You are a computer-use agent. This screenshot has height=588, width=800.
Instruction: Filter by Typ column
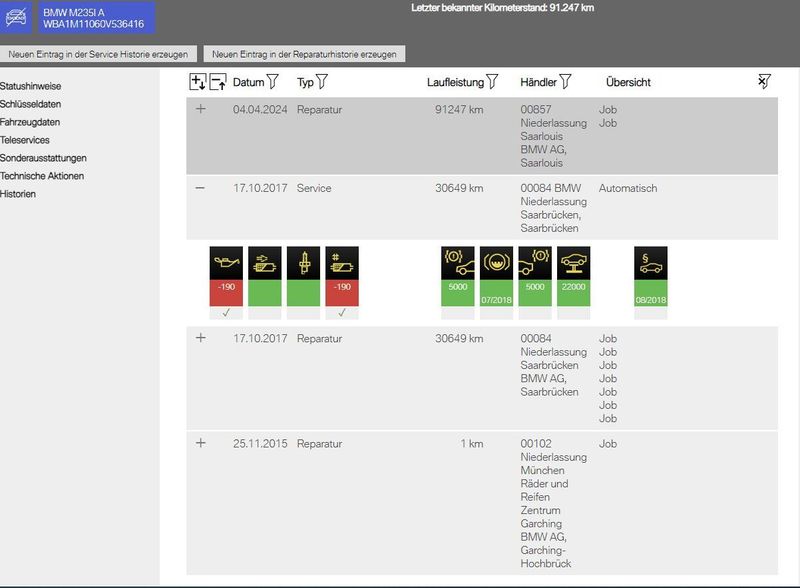(x=321, y=82)
